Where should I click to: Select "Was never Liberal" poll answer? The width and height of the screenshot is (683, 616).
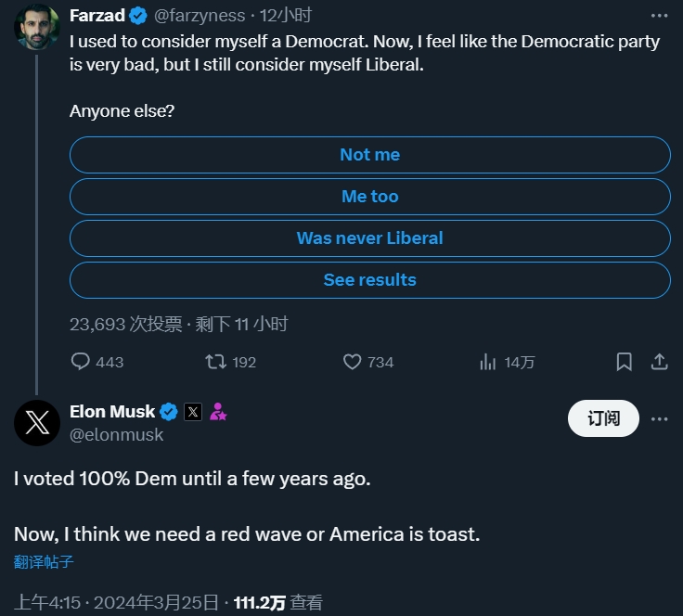click(x=369, y=238)
